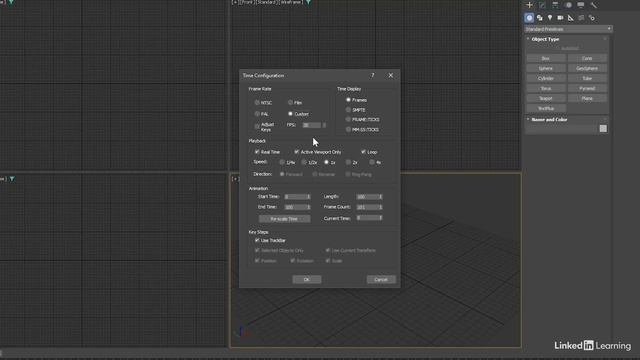Create a Sphere primitive
This screenshot has height=360, width=640.
(x=546, y=68)
